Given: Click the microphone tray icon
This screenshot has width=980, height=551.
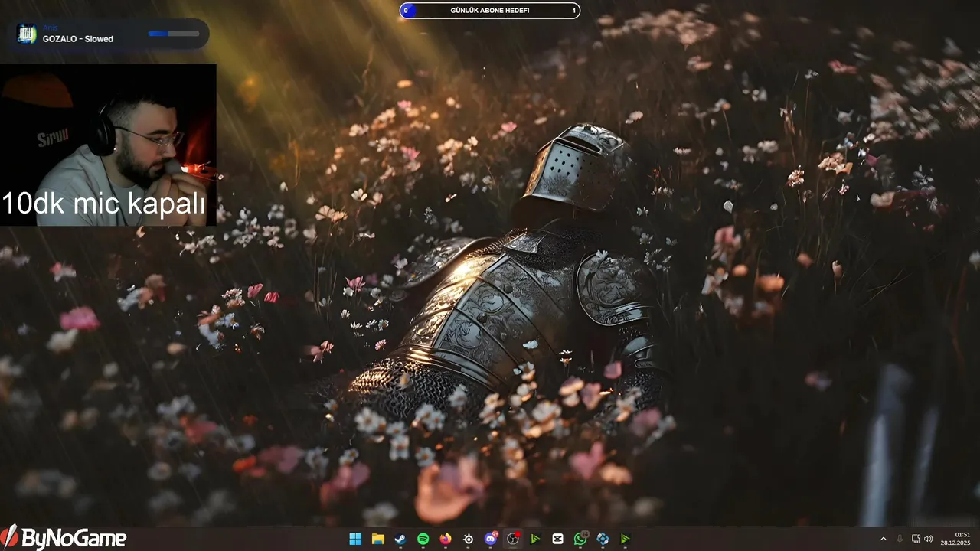Looking at the screenshot, I should click(900, 539).
